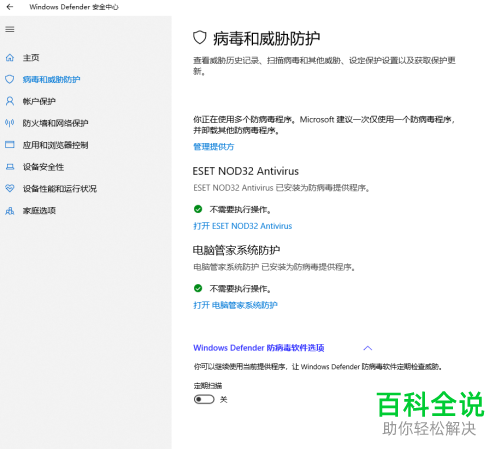Open 设备安全性 section
The width and height of the screenshot is (500, 449).
tap(43, 167)
